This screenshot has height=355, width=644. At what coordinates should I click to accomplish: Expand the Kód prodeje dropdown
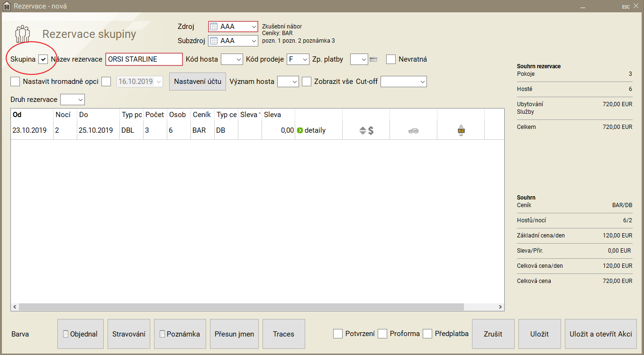(299, 59)
